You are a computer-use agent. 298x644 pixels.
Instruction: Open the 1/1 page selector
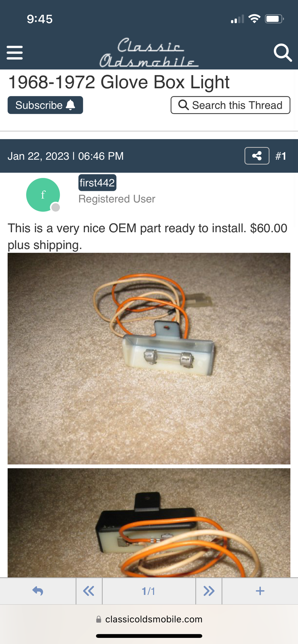[149, 591]
